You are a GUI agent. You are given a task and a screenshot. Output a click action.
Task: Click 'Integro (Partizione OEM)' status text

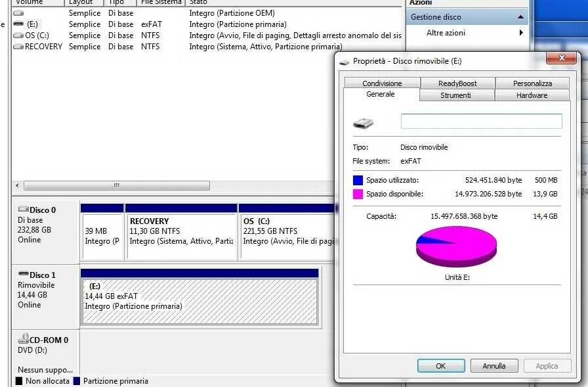pos(232,13)
